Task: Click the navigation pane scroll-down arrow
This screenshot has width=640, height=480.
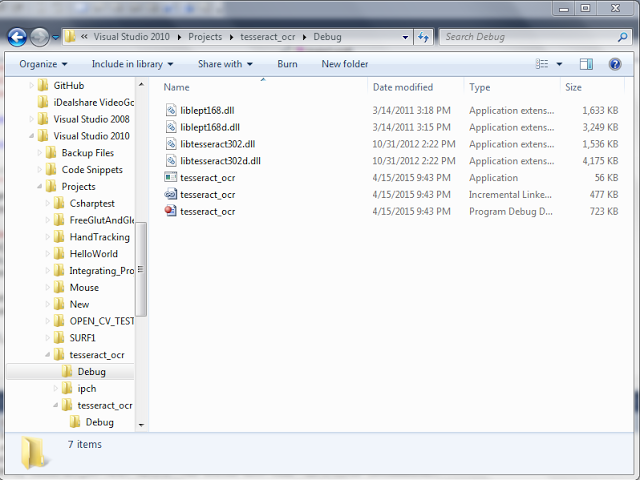Action: 141,425
